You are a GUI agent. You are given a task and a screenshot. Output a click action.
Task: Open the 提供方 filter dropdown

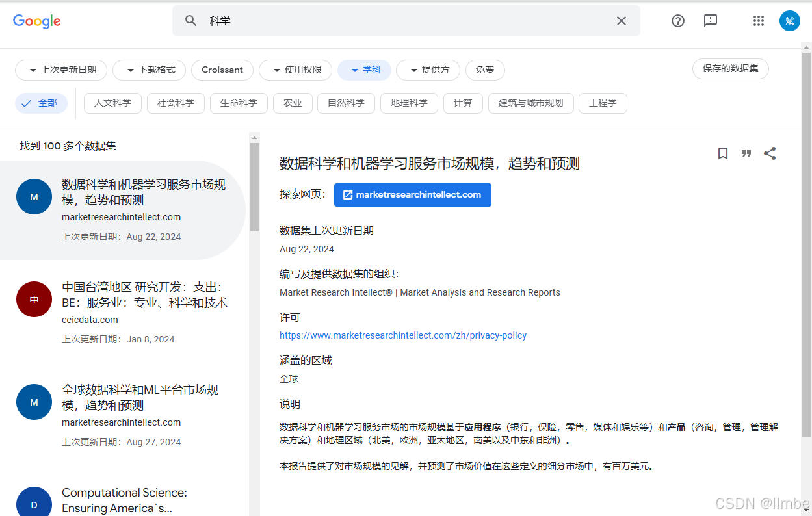(x=428, y=70)
